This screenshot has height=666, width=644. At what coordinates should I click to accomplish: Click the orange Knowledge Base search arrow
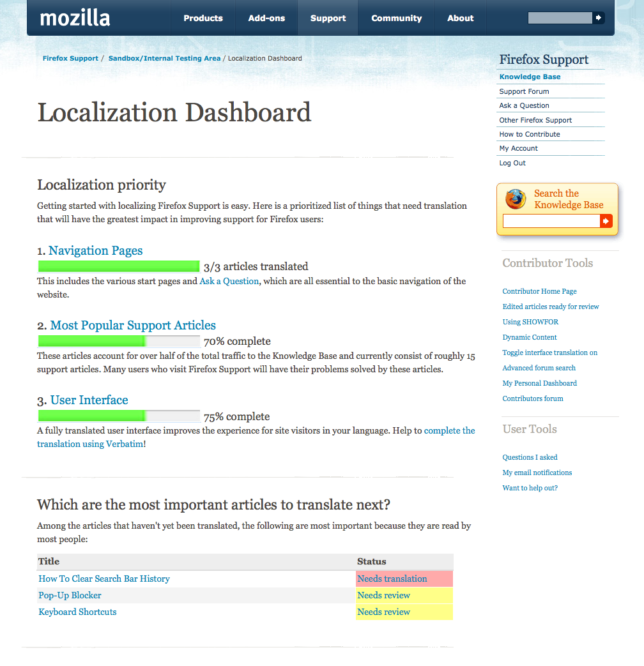[606, 221]
